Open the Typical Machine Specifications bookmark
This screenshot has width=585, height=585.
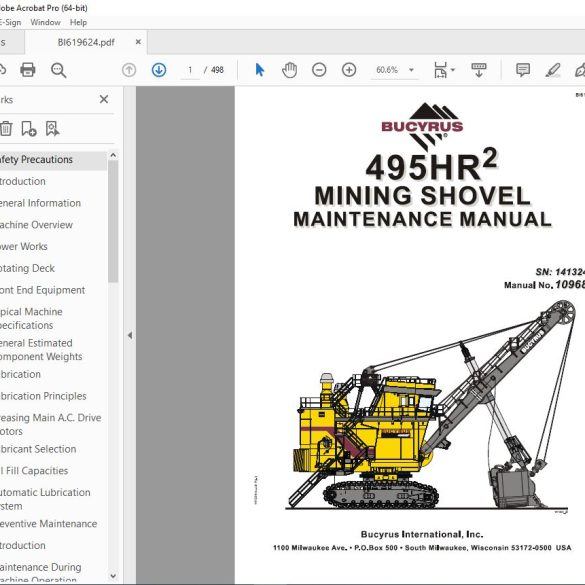pyautogui.click(x=31, y=318)
